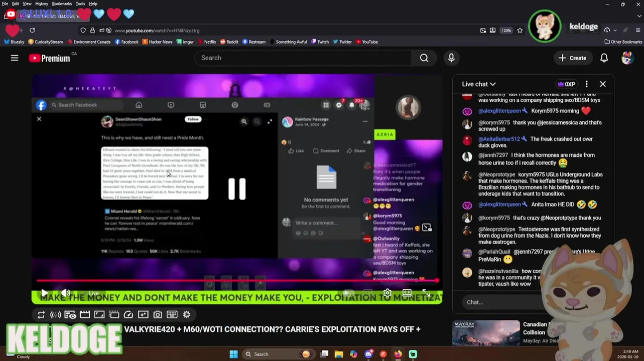Click the site padlock security icon
Viewport: 644px width, 361px height.
coord(92,30)
